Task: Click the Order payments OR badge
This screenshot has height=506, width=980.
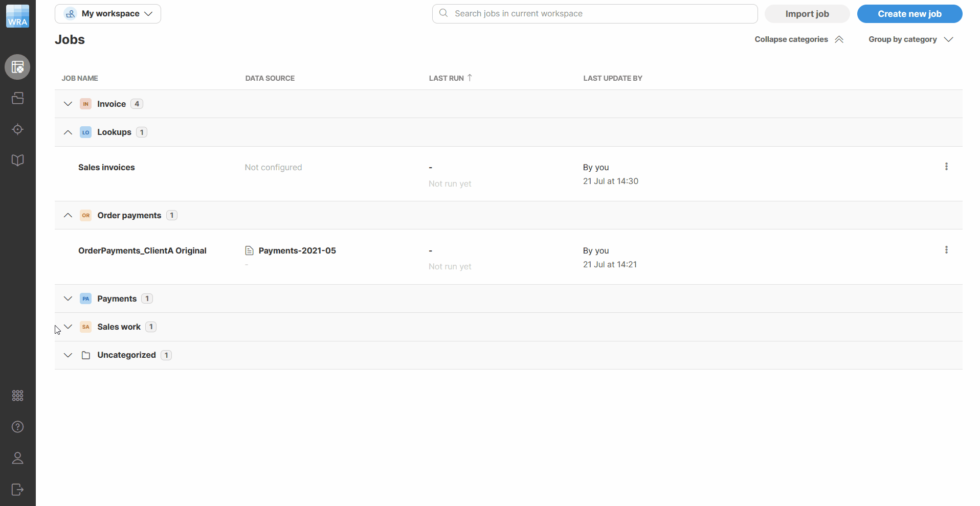Action: coord(85,215)
